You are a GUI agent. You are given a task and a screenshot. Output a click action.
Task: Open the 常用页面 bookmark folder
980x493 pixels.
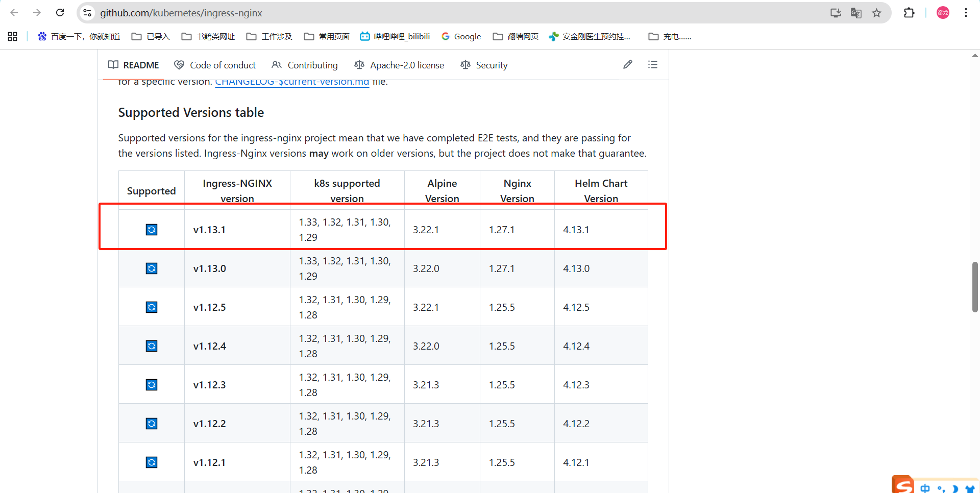(327, 36)
